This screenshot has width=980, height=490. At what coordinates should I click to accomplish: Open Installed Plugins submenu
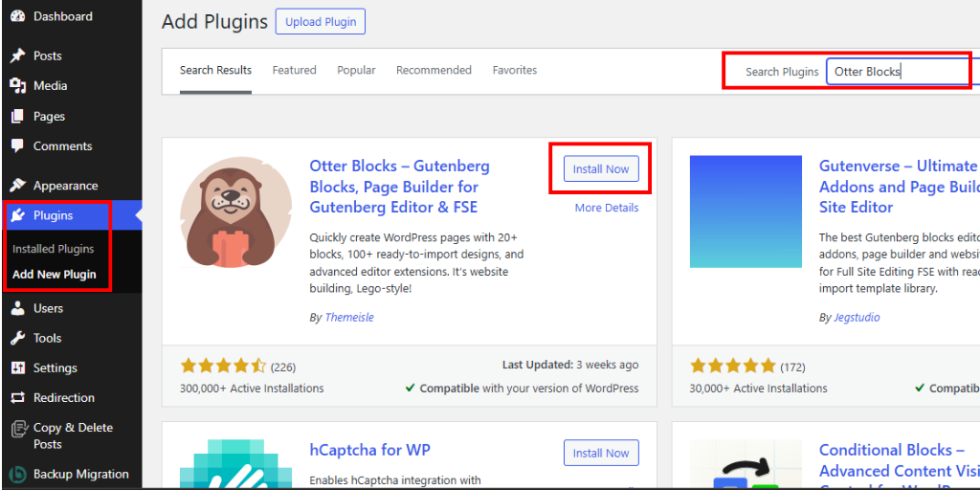(54, 249)
